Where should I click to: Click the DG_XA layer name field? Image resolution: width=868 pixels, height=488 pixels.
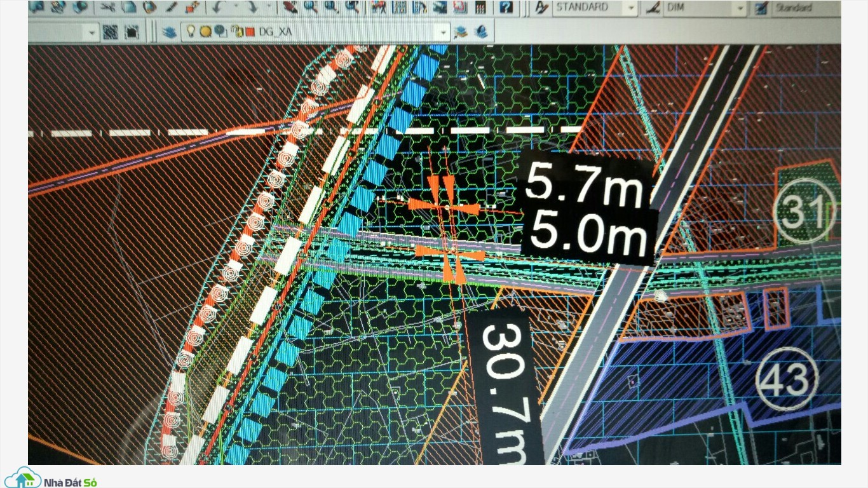[x=275, y=32]
